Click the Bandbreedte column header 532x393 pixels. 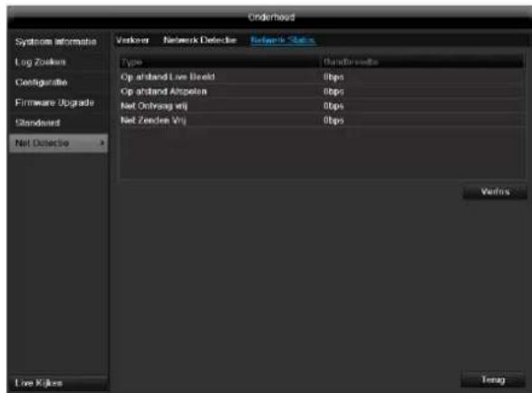[x=421, y=62]
